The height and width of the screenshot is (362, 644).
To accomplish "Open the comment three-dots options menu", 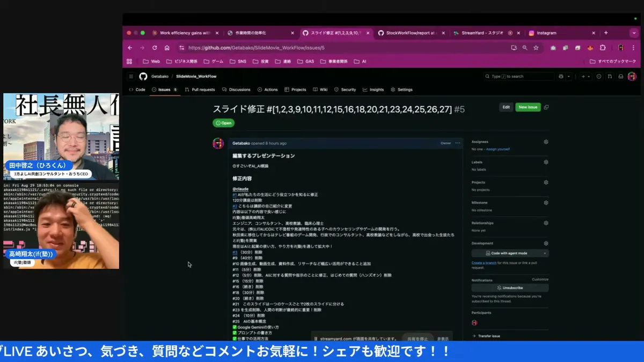I will pyautogui.click(x=458, y=143).
